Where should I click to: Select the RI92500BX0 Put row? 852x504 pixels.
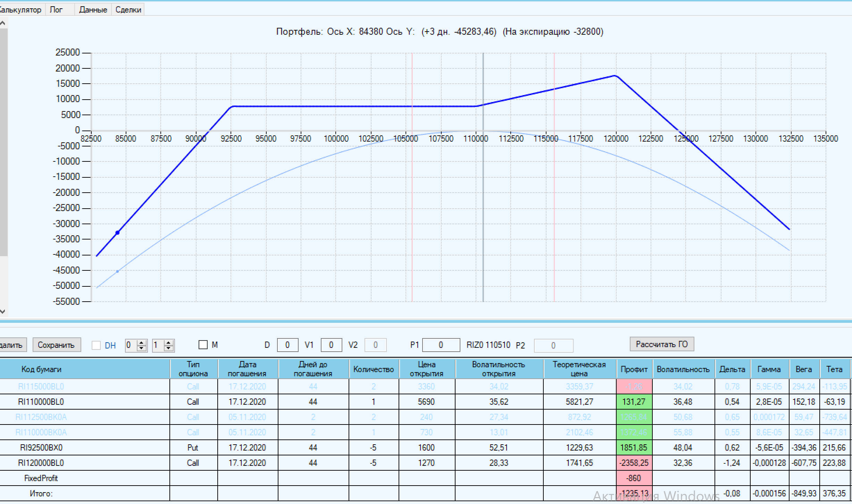[x=41, y=448]
